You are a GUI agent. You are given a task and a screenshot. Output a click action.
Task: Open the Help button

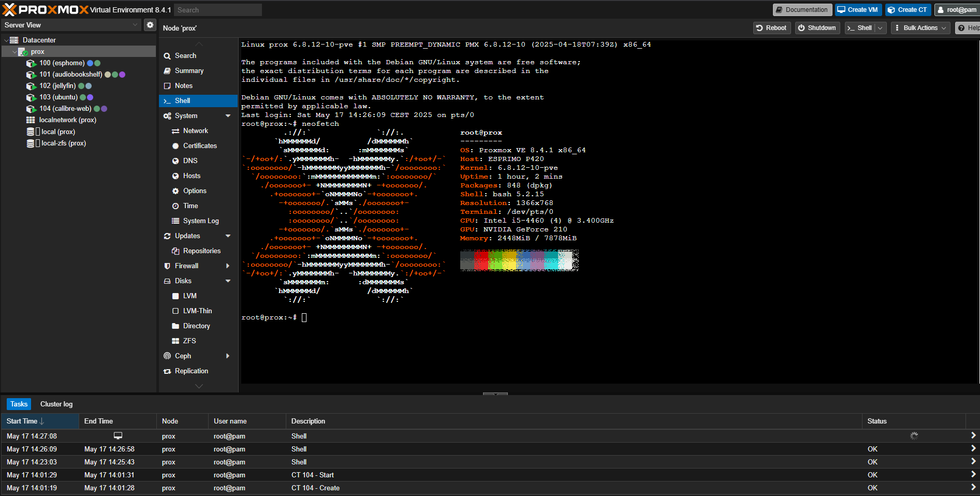pyautogui.click(x=968, y=28)
